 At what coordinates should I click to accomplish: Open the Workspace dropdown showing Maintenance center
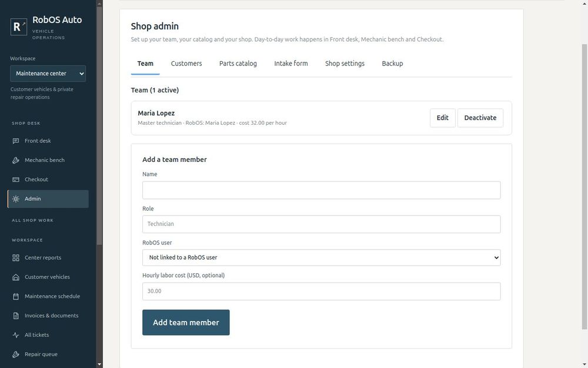click(x=48, y=74)
